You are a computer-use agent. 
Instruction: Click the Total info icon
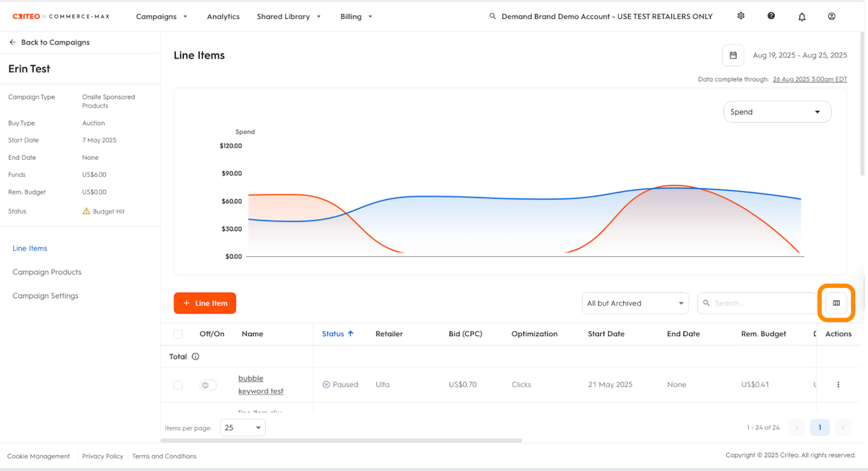coord(195,356)
